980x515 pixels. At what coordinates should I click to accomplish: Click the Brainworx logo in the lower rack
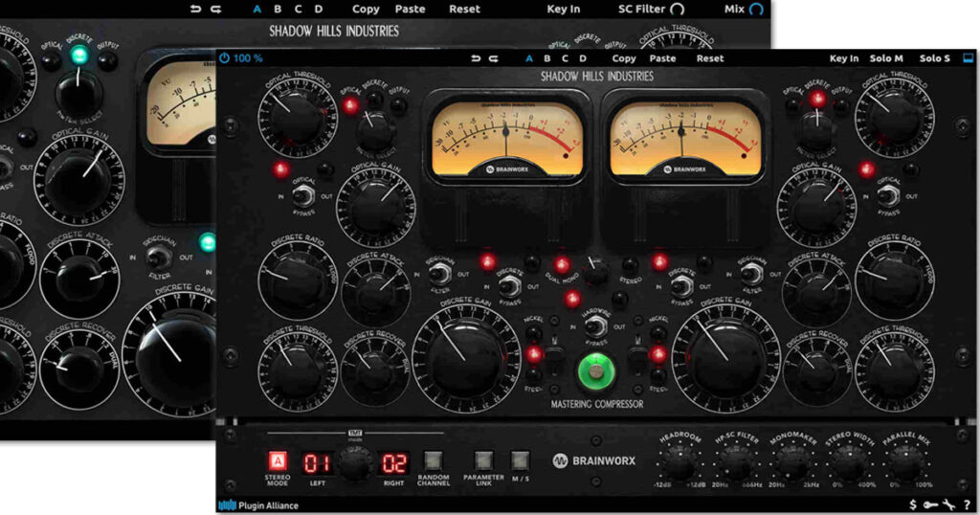click(594, 461)
